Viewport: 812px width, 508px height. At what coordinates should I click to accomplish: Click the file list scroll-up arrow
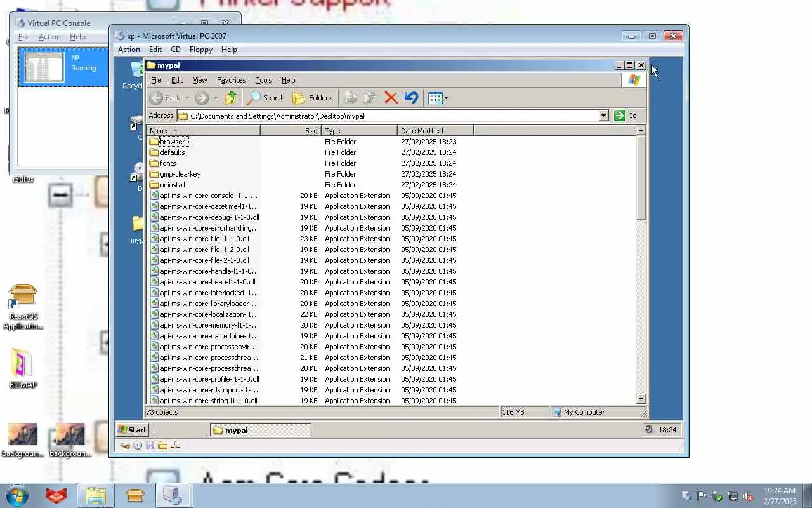tap(641, 131)
